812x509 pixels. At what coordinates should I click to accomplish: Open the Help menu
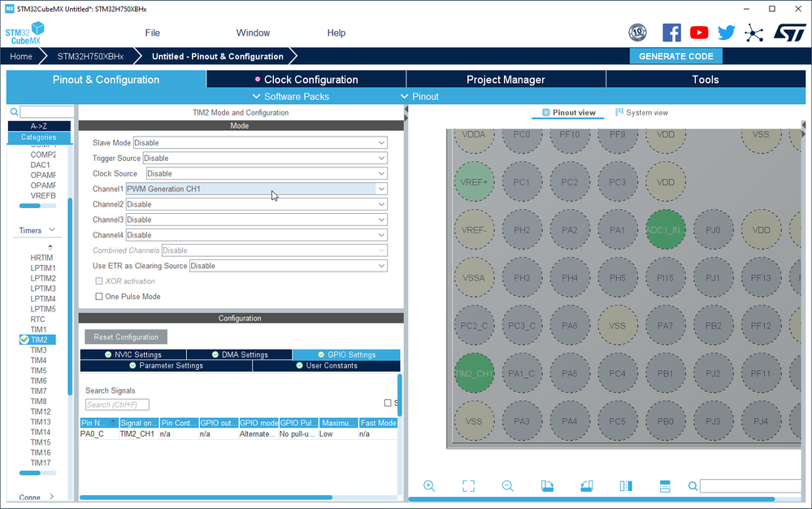(336, 33)
